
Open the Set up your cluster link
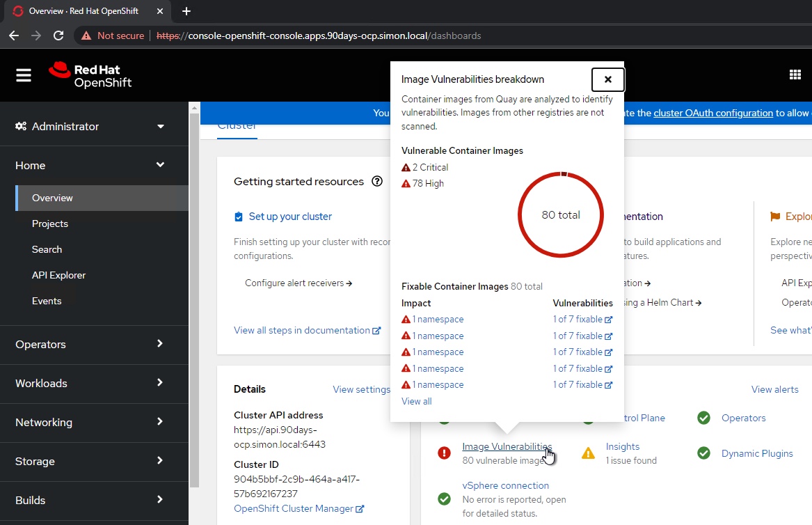point(290,217)
